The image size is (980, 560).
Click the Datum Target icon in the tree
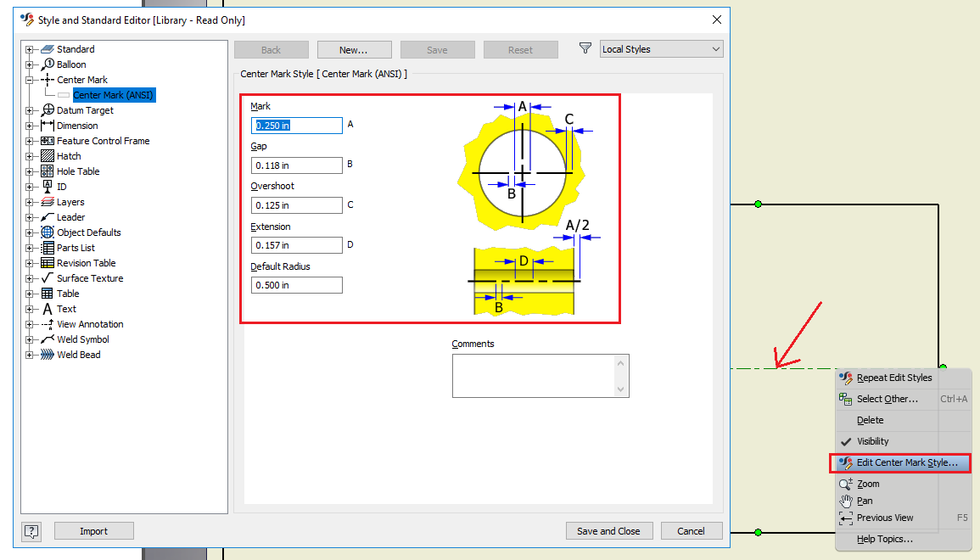pyautogui.click(x=46, y=109)
